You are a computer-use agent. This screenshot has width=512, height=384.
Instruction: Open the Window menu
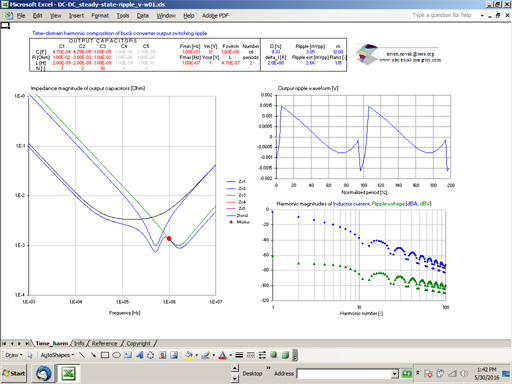pos(166,16)
